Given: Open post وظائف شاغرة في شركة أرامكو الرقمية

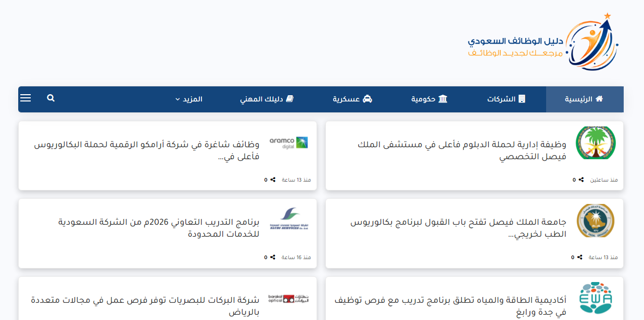Looking at the screenshot, I should pos(146,150).
